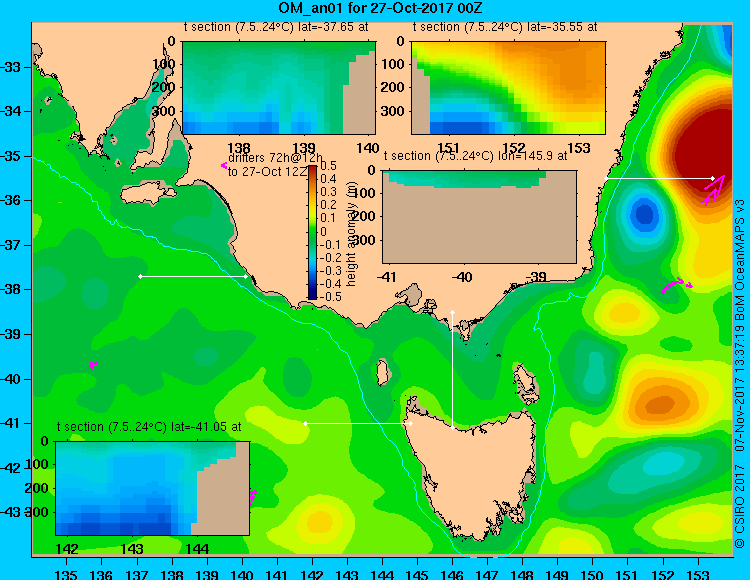This screenshot has width=750, height=580.
Task: Click the "-41" axis label of the lon=145.9 inset
Action: click(386, 277)
